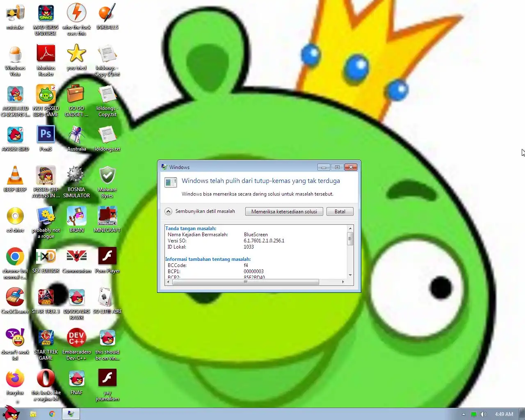Select the Windows Vista egg icon

15,60
